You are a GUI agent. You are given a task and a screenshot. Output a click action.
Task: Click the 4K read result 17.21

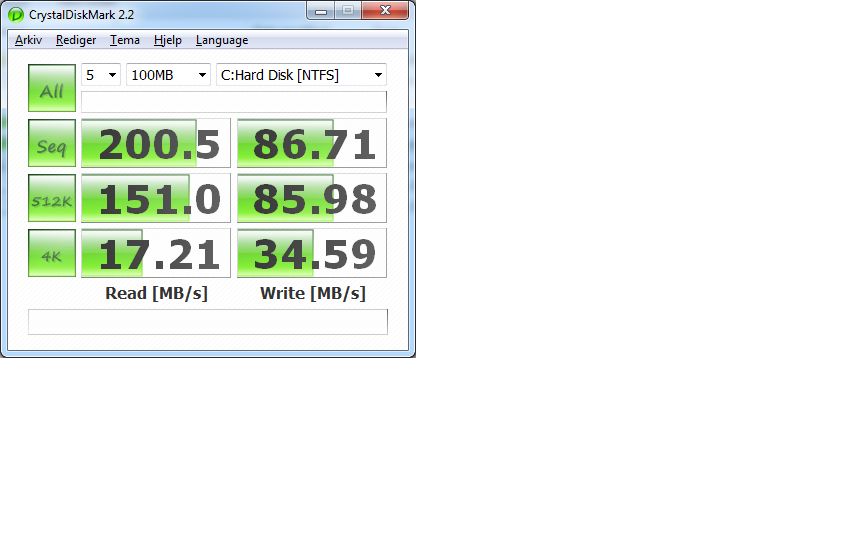tap(156, 253)
